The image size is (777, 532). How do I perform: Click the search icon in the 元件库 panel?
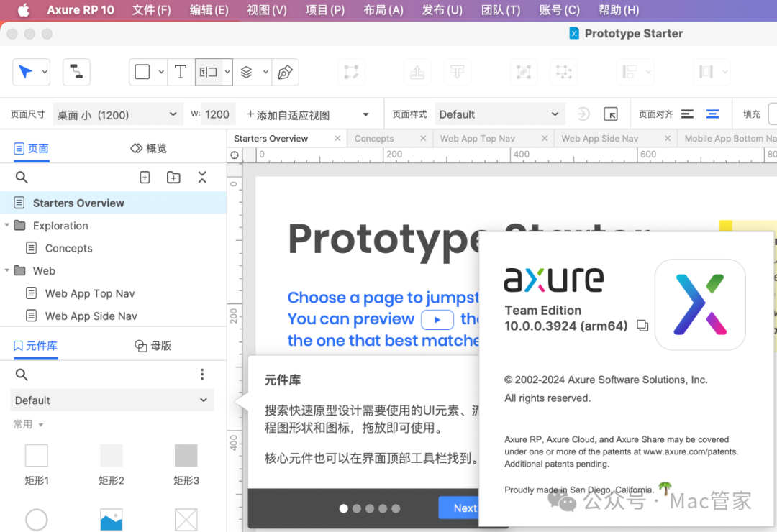coord(22,375)
